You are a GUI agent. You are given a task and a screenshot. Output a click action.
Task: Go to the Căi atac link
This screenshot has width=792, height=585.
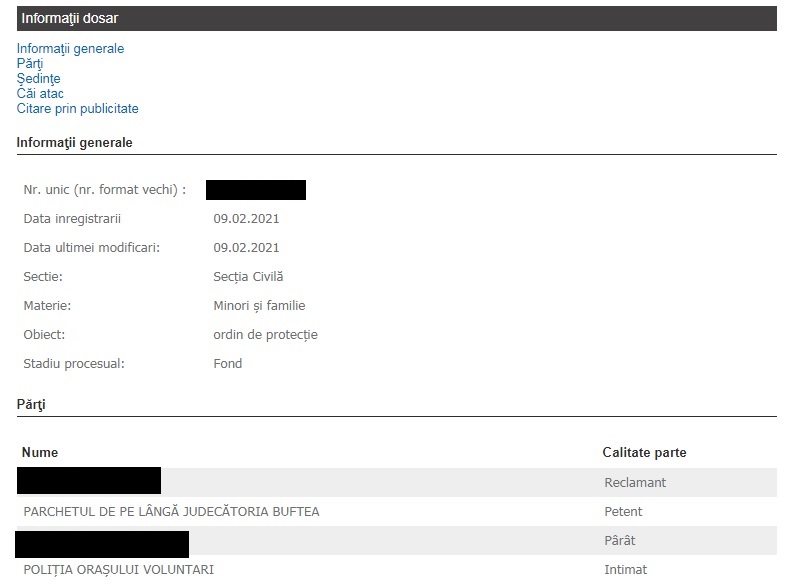40,93
